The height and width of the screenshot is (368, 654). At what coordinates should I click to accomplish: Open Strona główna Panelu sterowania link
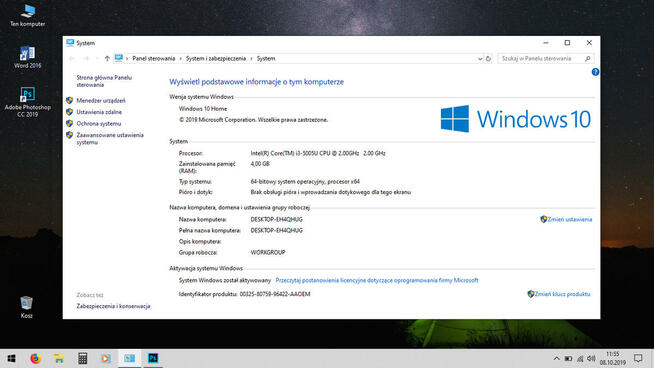pyautogui.click(x=104, y=81)
